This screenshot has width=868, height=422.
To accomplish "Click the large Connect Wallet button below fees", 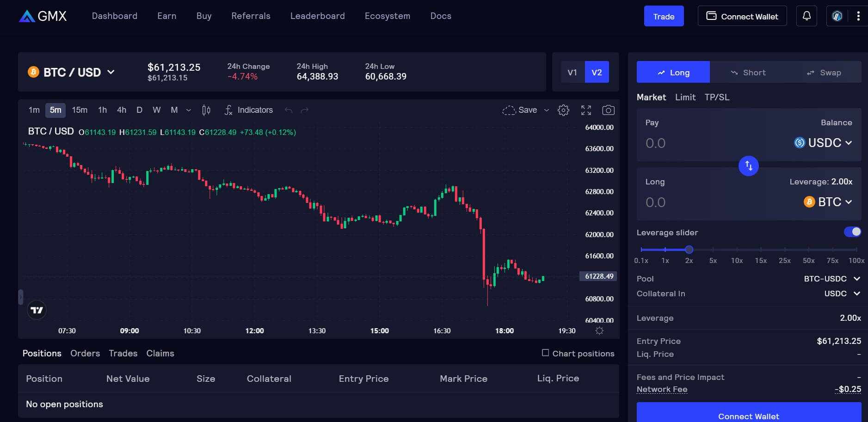I will (749, 413).
